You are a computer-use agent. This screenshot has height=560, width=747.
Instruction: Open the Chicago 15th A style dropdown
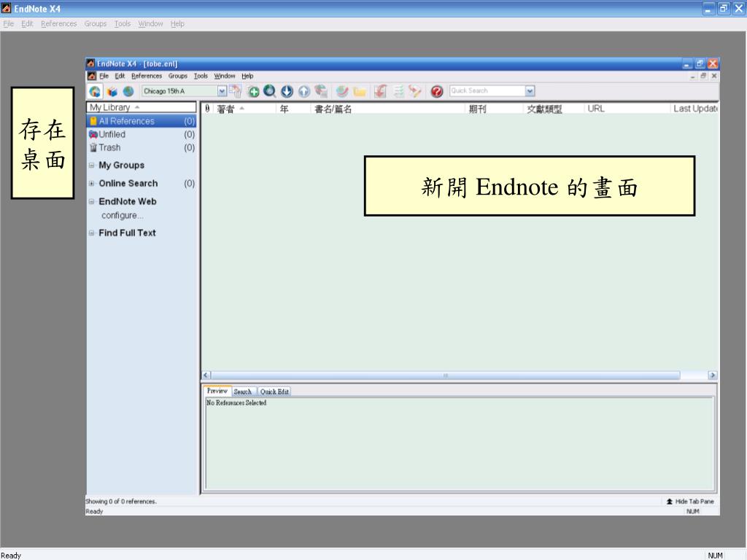pos(222,91)
